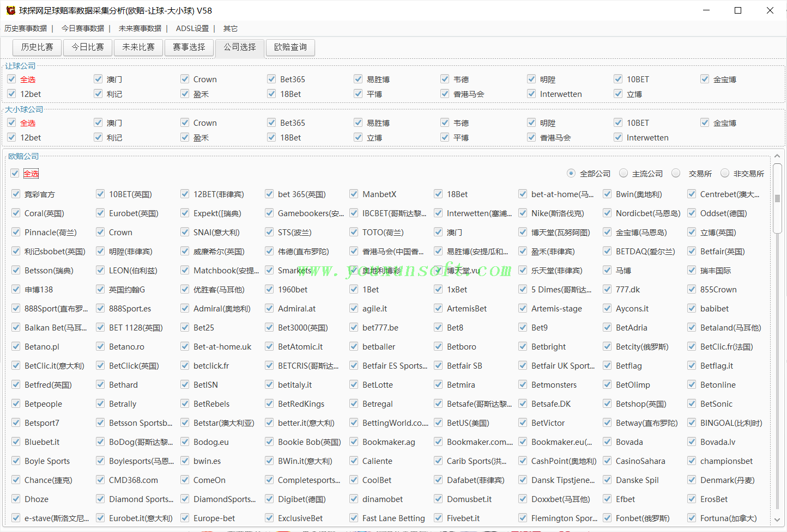Maximize the application window
Screen dimensions: 787x532
point(738,10)
